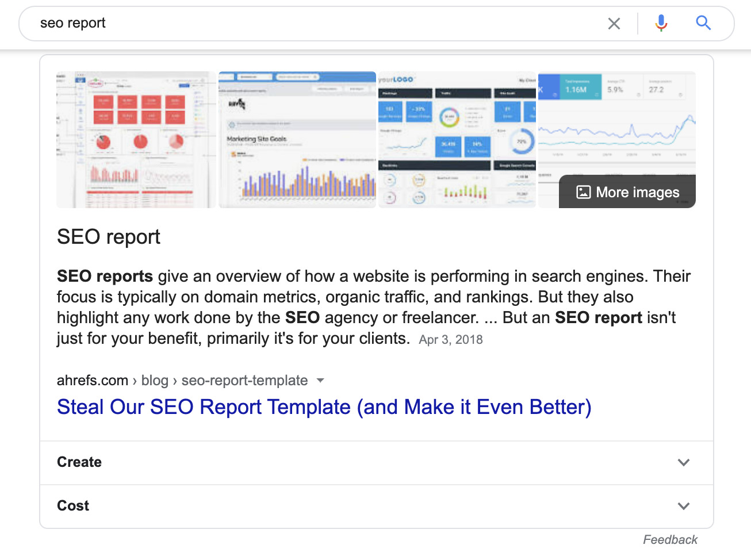Expand the Create section
751x560 pixels.
coord(376,462)
